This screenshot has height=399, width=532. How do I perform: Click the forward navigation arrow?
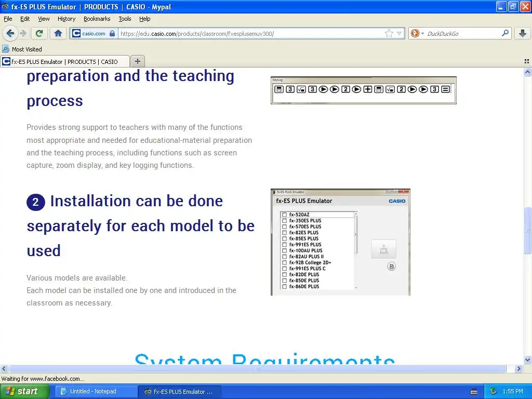pos(23,33)
